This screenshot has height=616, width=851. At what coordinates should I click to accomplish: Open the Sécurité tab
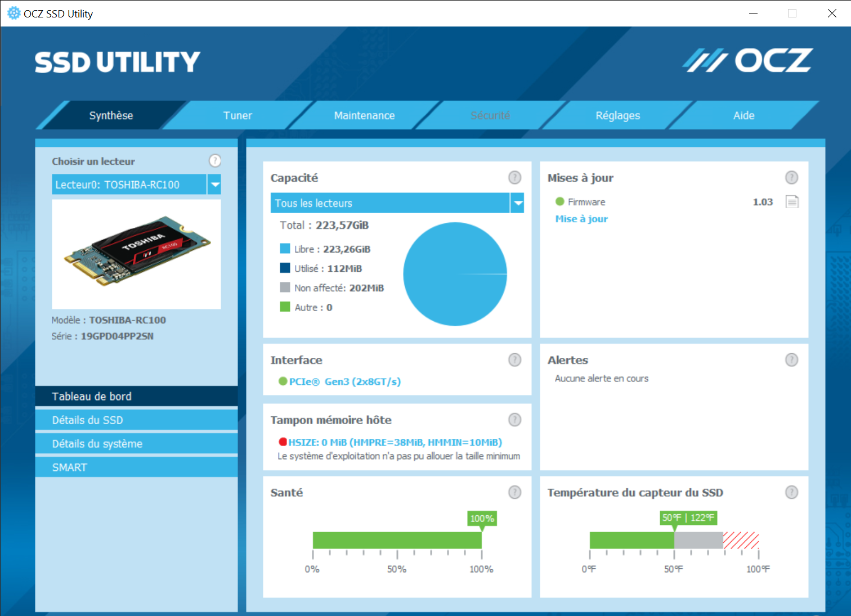pos(490,115)
